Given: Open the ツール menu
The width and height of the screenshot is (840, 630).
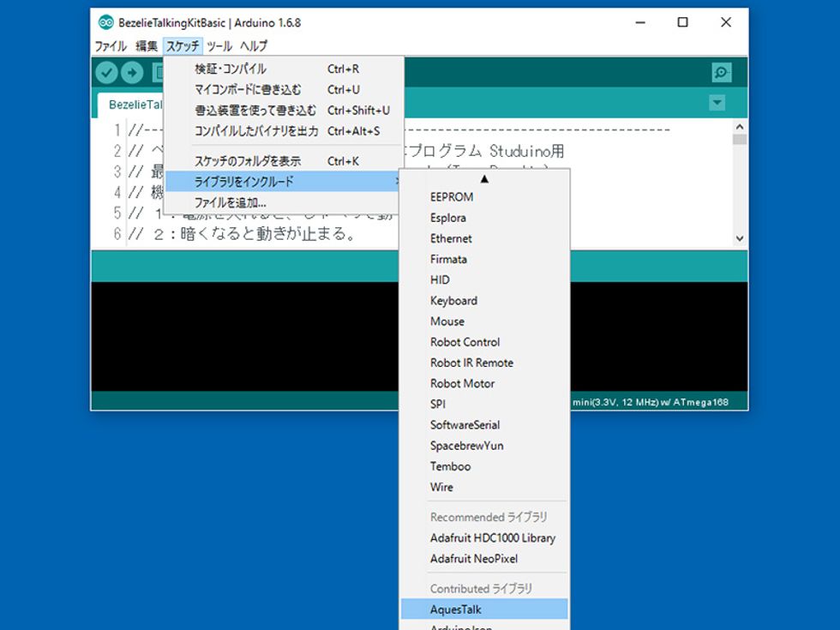Looking at the screenshot, I should pos(219,46).
